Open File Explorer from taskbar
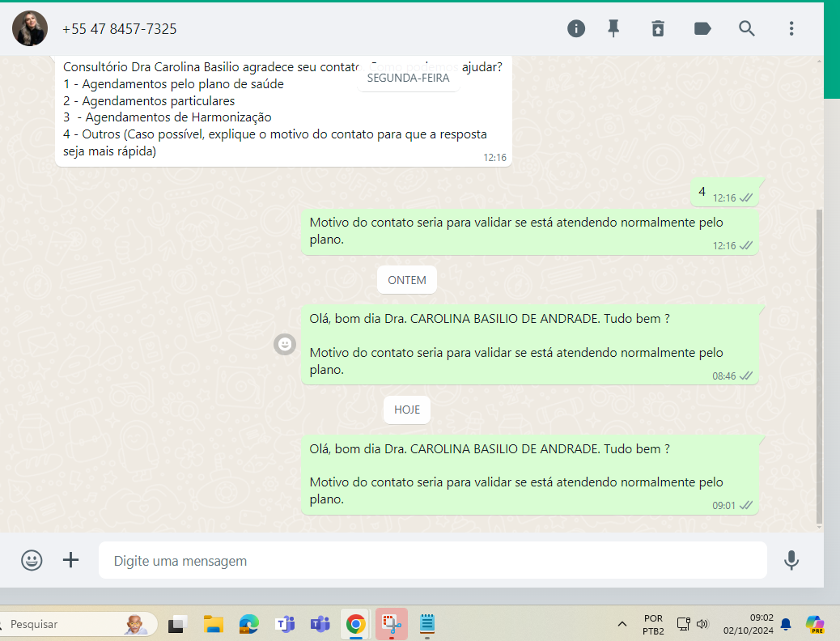The image size is (840, 641). [213, 624]
